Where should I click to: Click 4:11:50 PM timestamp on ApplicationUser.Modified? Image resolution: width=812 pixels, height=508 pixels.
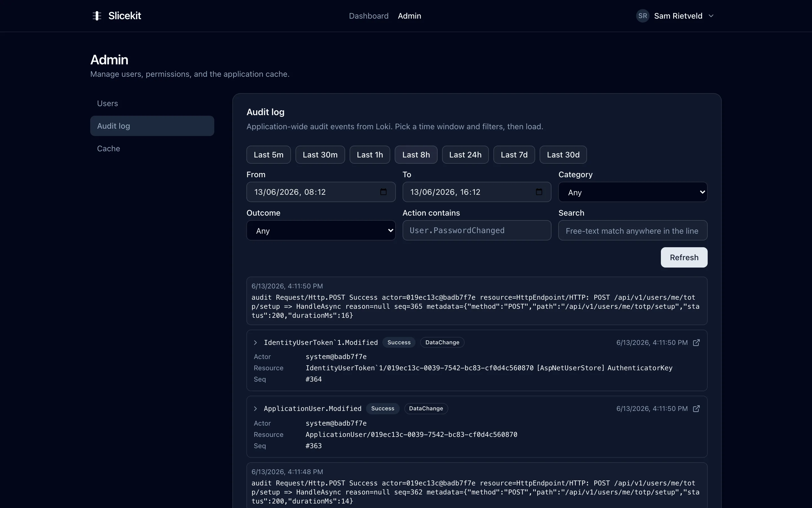tap(652, 409)
